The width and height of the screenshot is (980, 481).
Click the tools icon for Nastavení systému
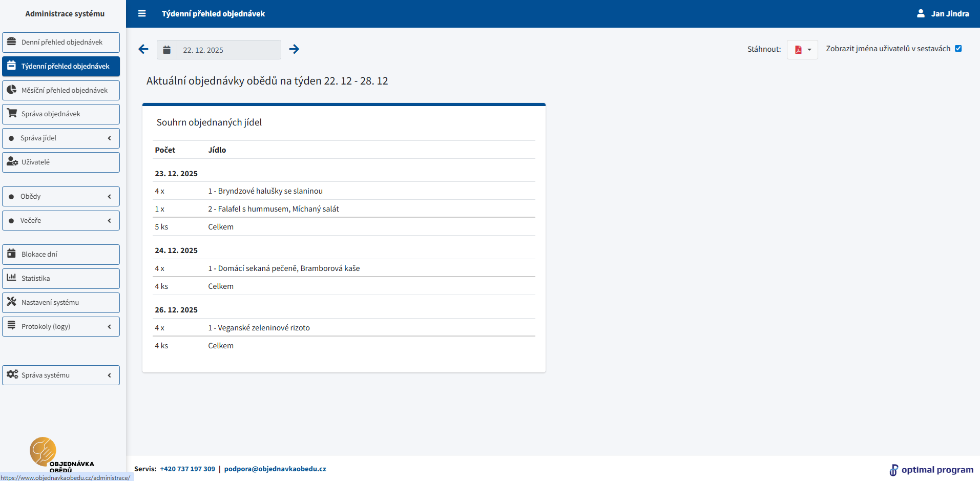12,302
